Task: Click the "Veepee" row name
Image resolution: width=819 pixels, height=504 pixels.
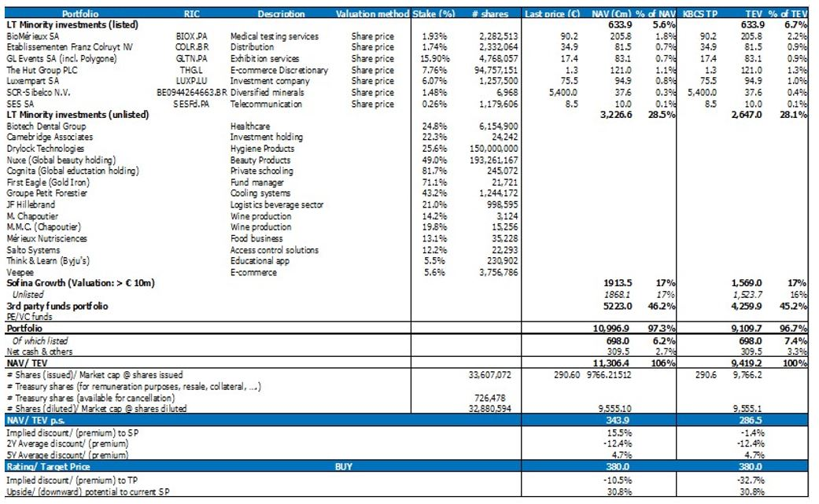Action: [20, 273]
